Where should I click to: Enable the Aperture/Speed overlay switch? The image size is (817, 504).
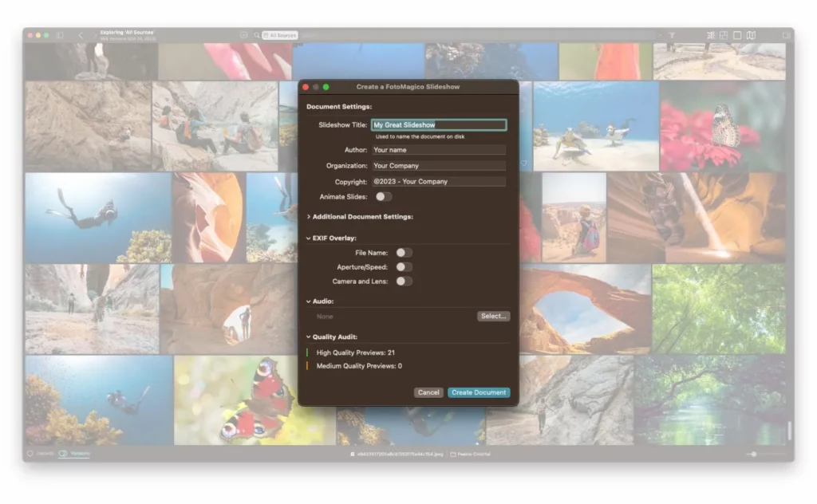coord(404,267)
